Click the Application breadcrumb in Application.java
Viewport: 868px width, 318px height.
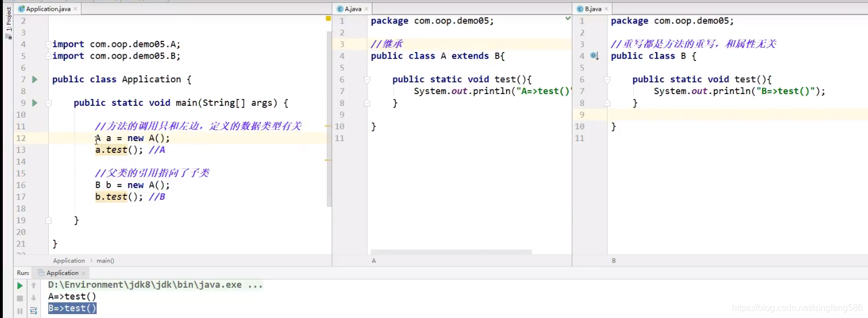click(69, 261)
